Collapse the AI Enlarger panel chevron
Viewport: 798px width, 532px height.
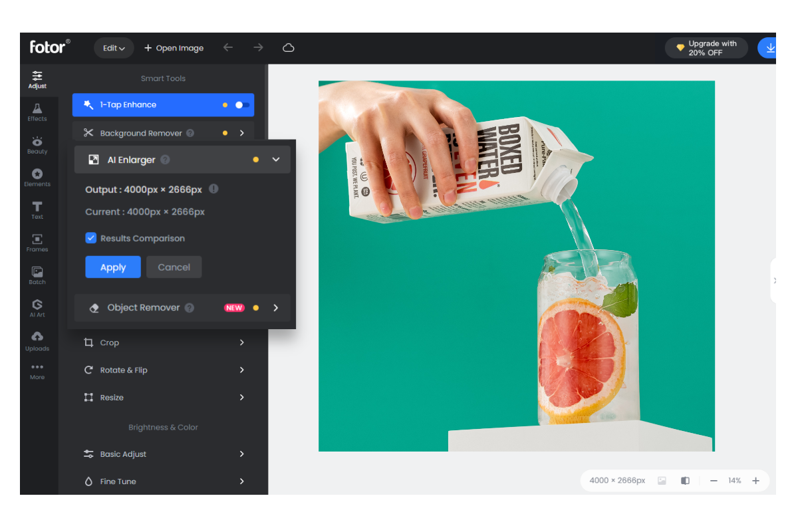pyautogui.click(x=276, y=160)
